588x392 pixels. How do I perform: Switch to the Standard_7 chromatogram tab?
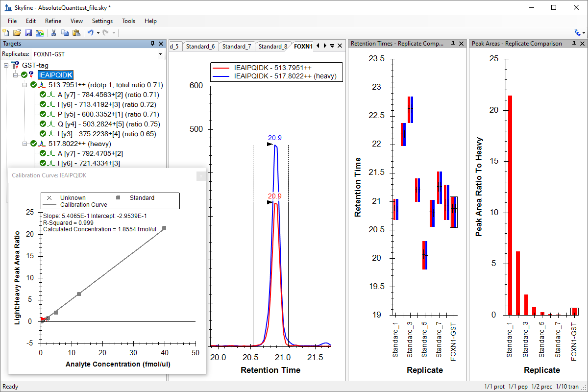pos(237,47)
